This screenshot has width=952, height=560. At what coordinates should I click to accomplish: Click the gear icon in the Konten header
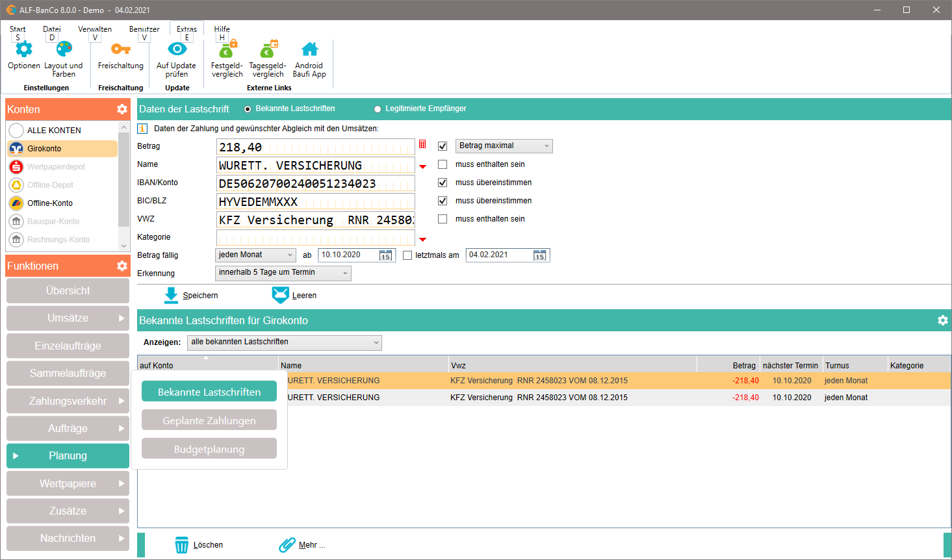[122, 109]
